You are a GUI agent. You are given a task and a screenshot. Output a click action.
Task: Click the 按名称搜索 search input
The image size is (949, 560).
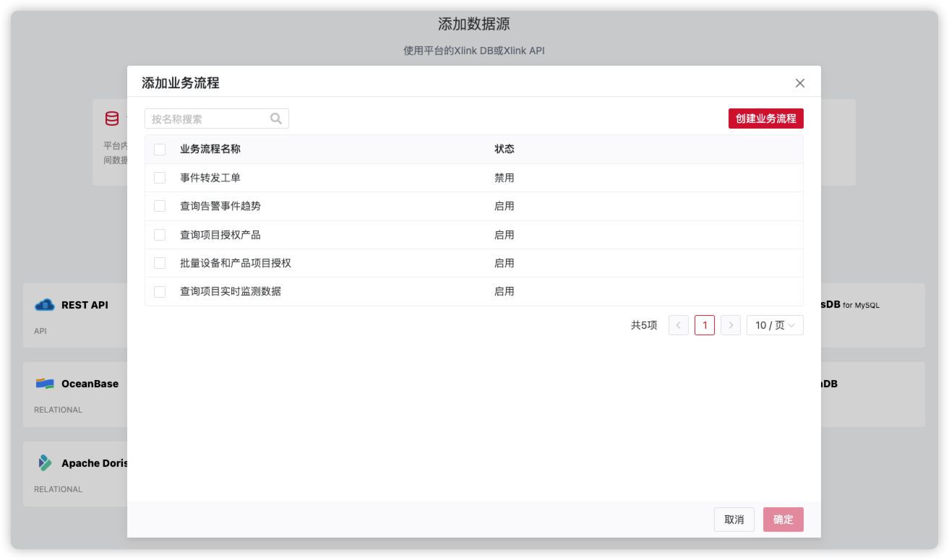(x=210, y=118)
